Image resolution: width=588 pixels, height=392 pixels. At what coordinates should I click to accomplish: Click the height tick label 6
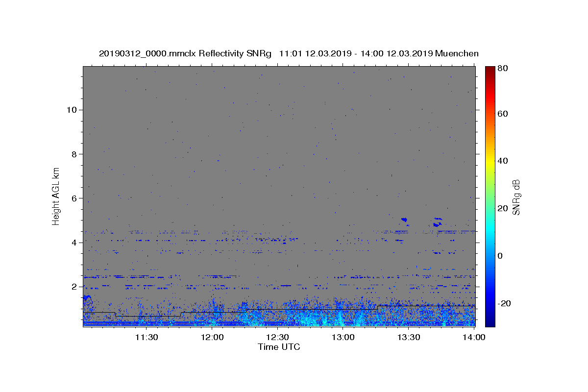pos(74,198)
